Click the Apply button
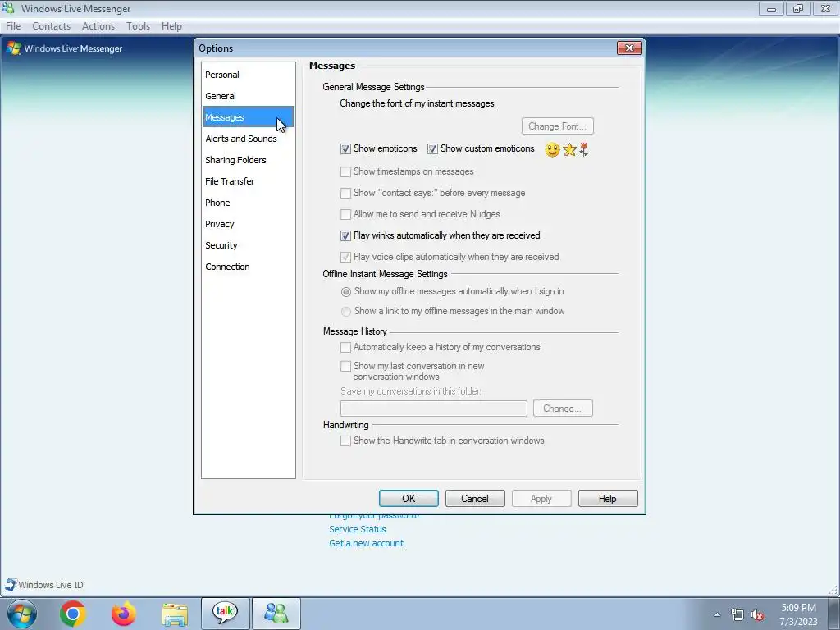The image size is (840, 630). [x=541, y=499]
